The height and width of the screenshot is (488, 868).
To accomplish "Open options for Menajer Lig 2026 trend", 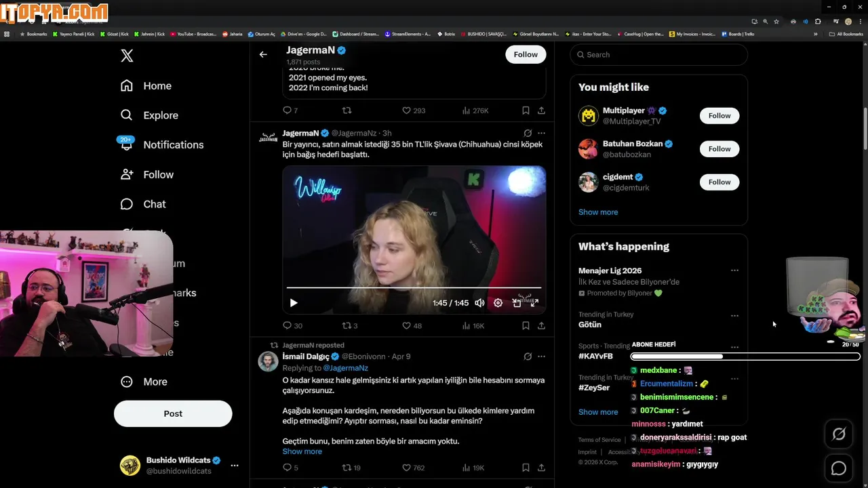I will [x=734, y=270].
